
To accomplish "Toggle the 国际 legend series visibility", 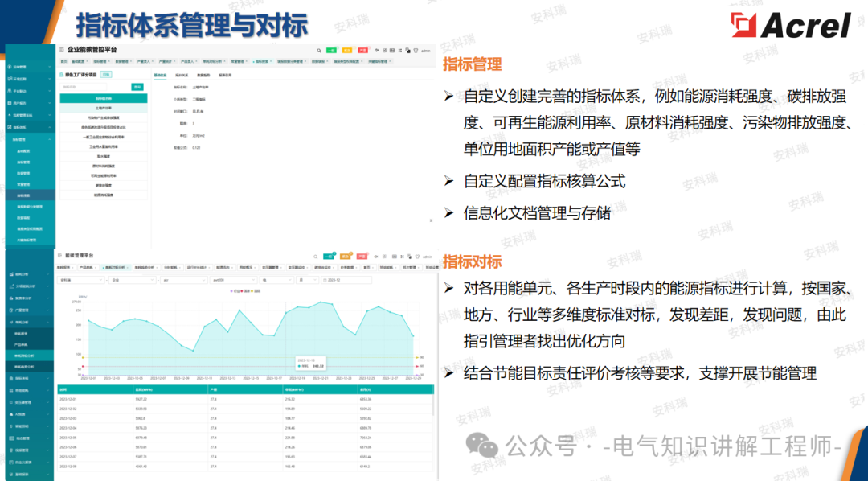I will coord(255,290).
